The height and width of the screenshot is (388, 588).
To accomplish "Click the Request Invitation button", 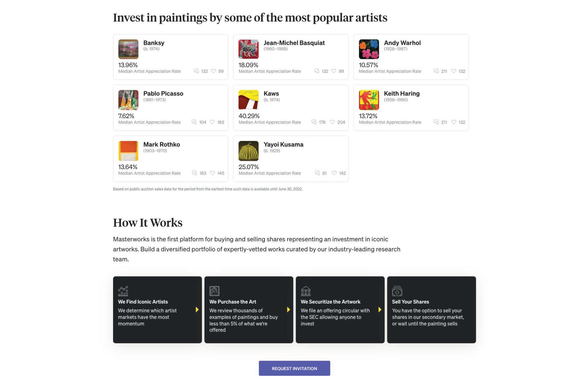I will point(294,368).
